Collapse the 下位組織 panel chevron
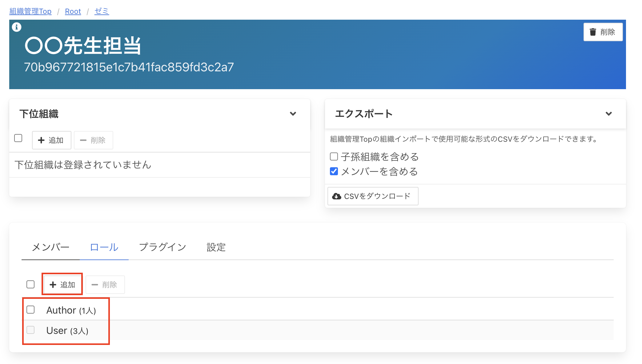 click(293, 114)
